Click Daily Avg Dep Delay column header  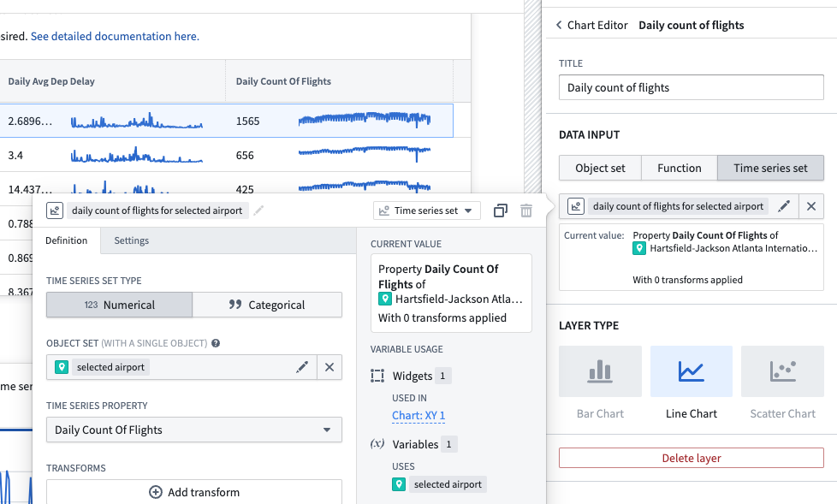51,81
